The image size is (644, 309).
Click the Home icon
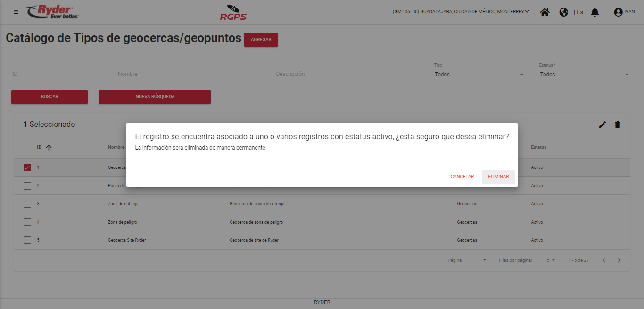pos(545,12)
